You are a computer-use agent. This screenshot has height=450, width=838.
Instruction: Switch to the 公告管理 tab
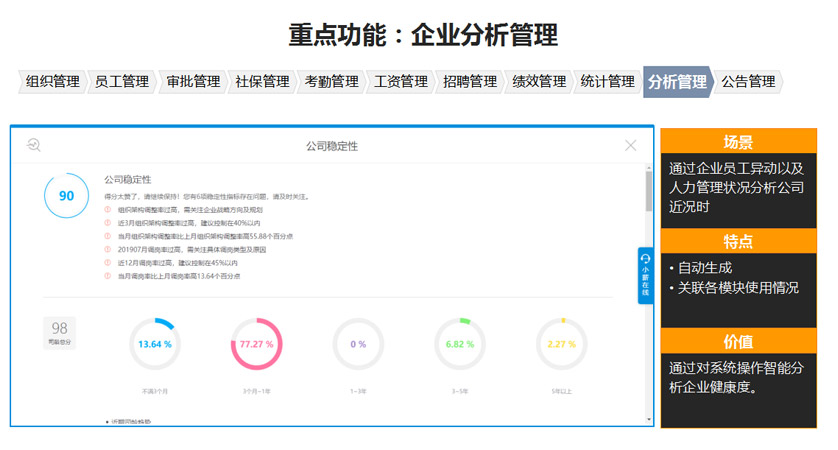point(748,82)
